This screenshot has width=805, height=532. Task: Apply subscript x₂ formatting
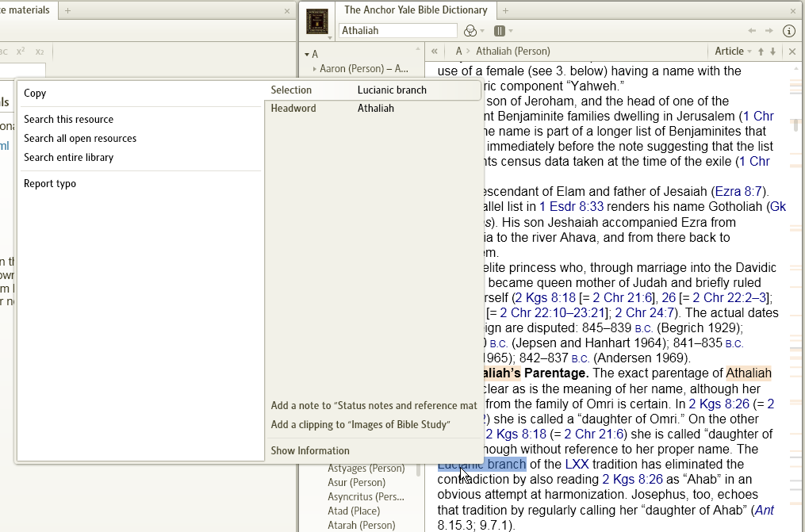(40, 52)
